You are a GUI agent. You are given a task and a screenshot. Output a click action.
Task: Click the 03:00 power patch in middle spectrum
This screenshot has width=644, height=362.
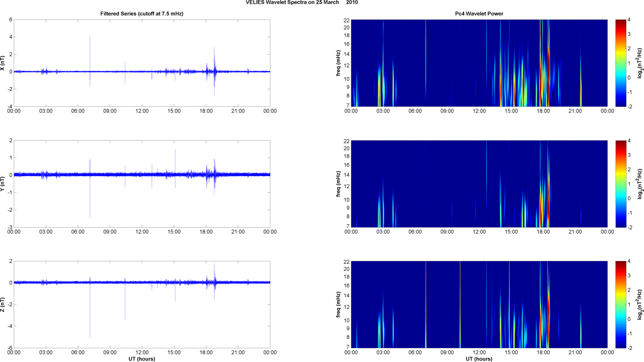(380, 208)
